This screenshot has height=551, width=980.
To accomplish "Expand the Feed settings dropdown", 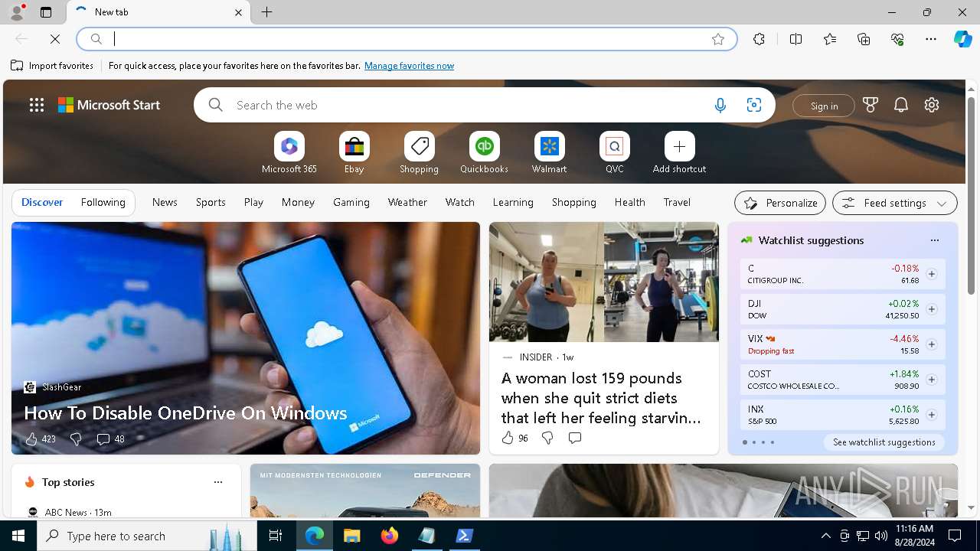I will (894, 203).
